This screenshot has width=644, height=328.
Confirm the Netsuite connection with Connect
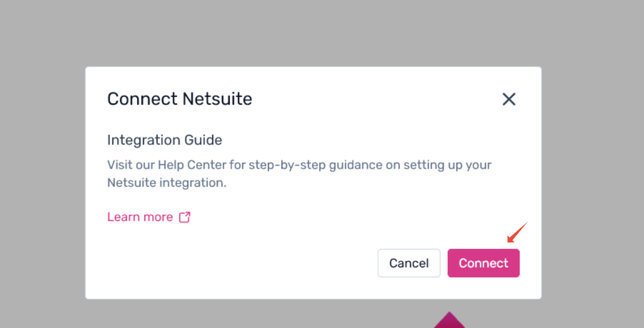[483, 263]
